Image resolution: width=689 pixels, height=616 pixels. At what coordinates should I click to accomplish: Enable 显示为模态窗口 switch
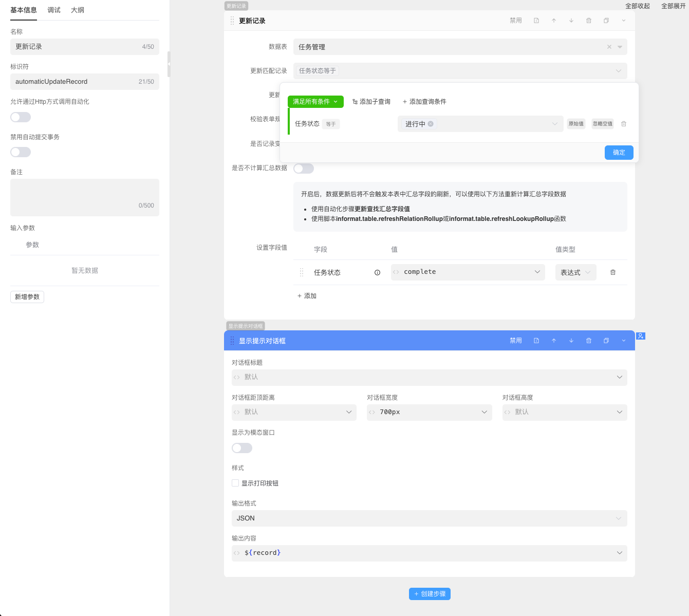[x=242, y=448]
